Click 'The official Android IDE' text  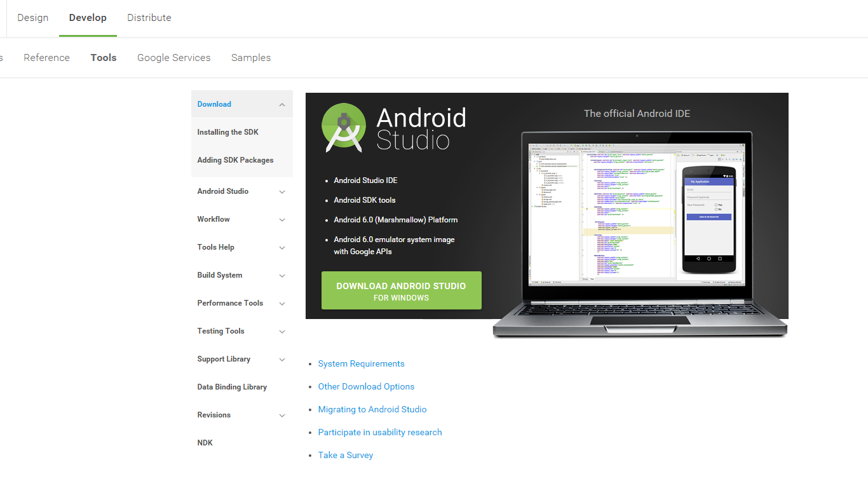[637, 114]
